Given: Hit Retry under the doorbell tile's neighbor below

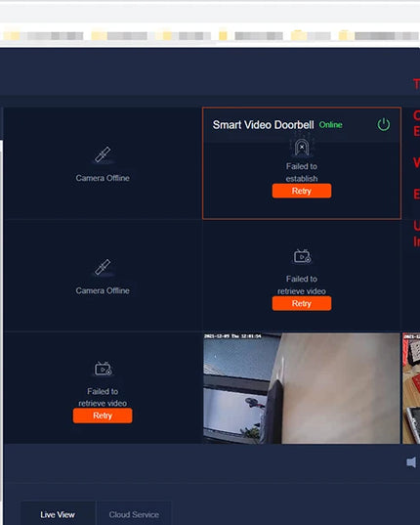Looking at the screenshot, I should tap(302, 303).
